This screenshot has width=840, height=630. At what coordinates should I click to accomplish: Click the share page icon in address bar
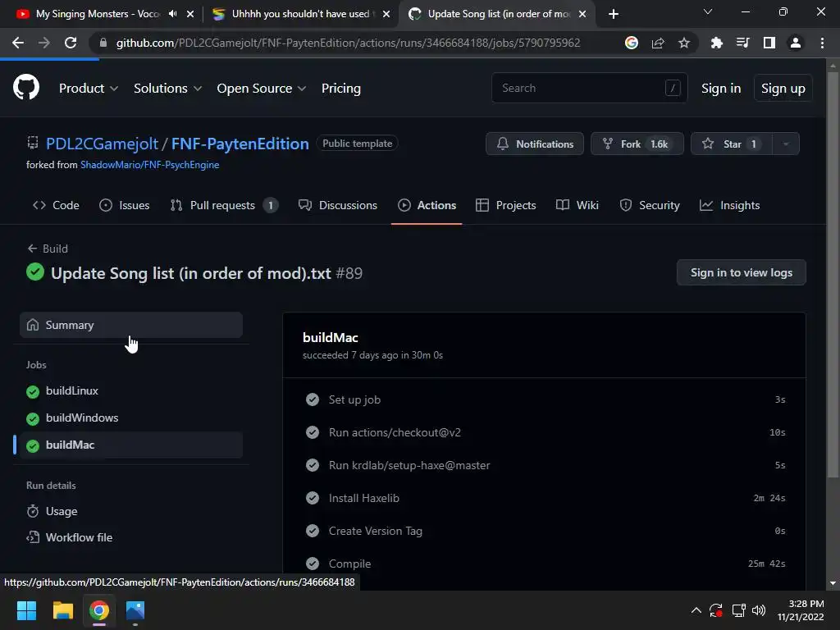pyautogui.click(x=658, y=43)
